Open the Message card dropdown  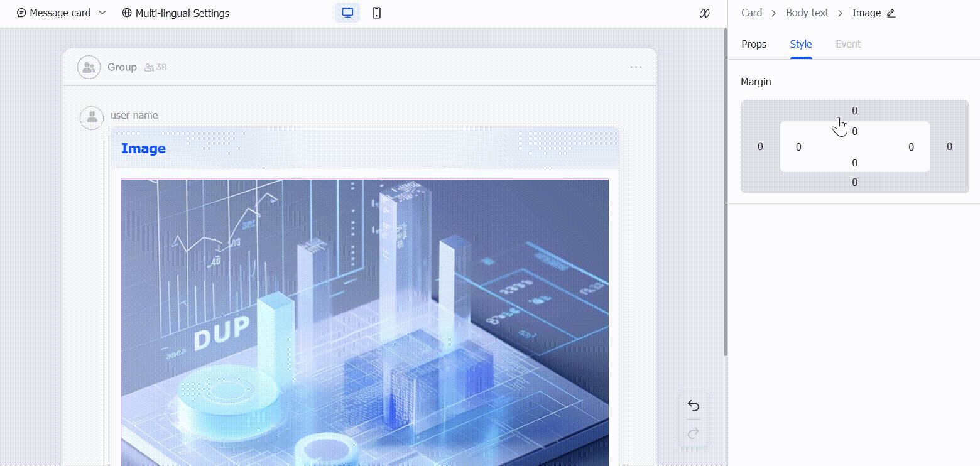61,13
